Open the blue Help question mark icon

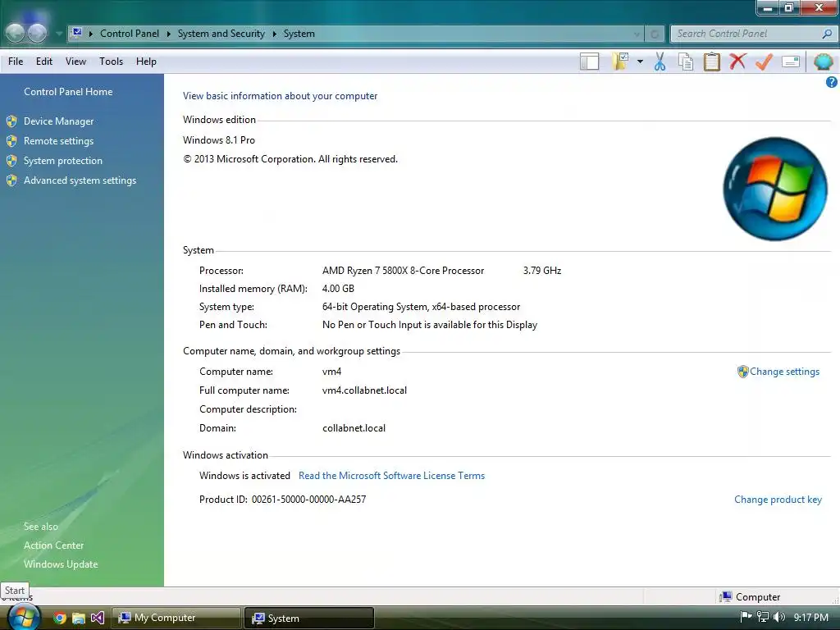pyautogui.click(x=832, y=82)
